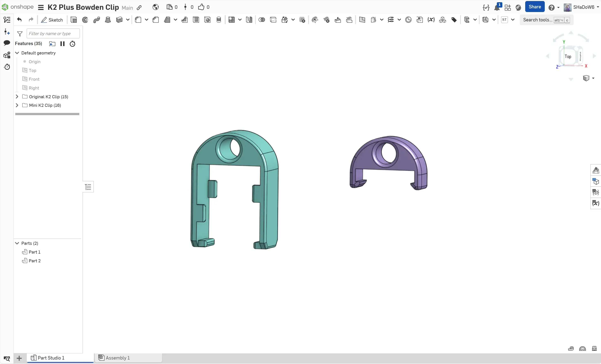Image resolution: width=601 pixels, height=364 pixels.
Task: Select the Extrude tool icon
Action: (x=74, y=20)
